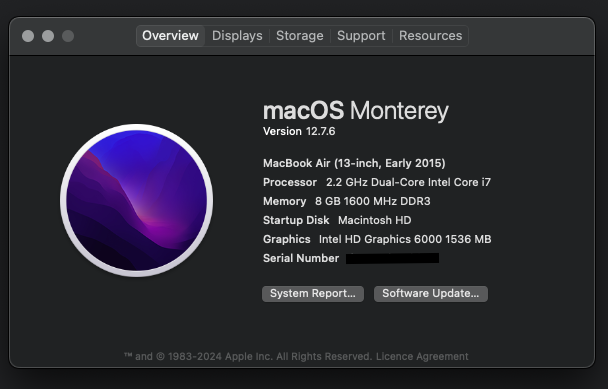This screenshot has height=389, width=608.
Task: Click the redacted Serial Number field
Action: point(392,258)
